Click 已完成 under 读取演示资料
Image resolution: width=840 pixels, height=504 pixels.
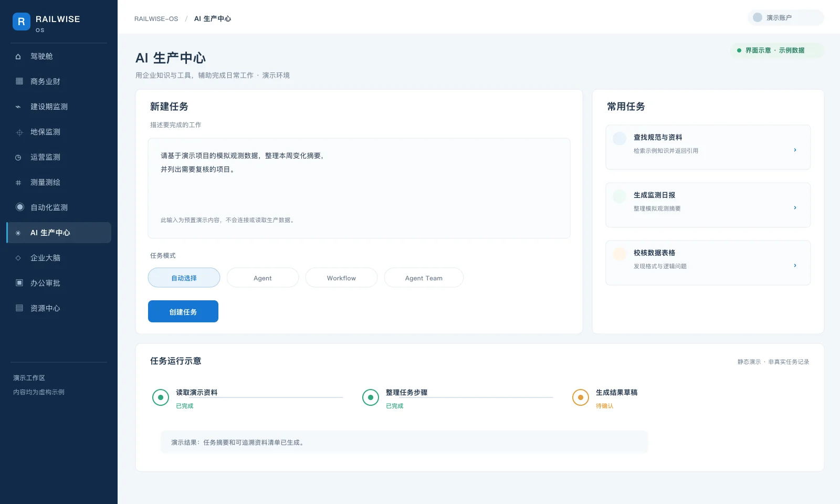pyautogui.click(x=185, y=406)
